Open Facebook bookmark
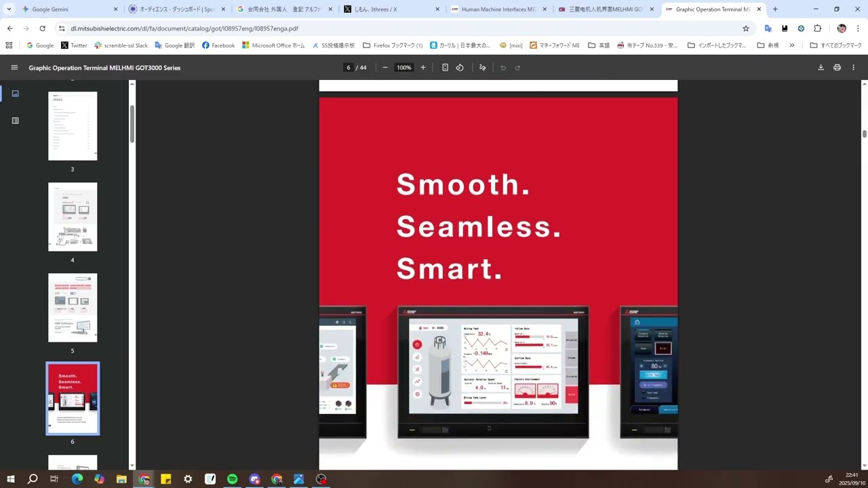 218,45
